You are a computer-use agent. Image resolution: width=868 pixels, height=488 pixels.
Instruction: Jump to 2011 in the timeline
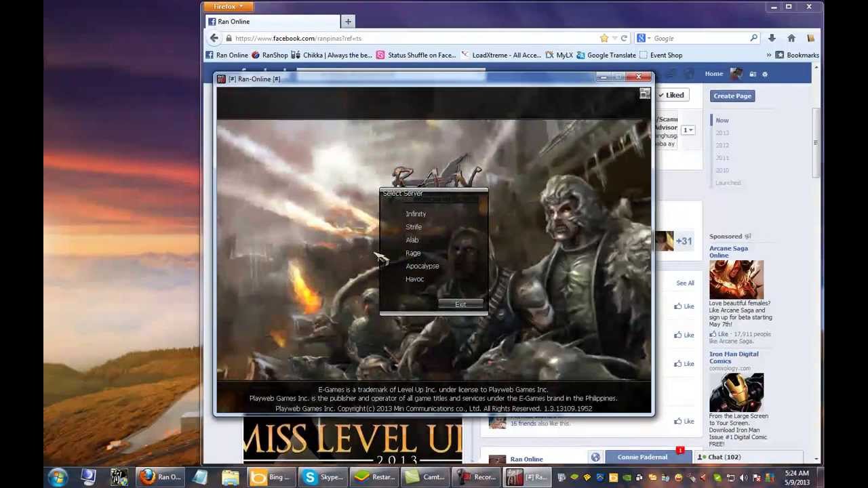click(x=722, y=158)
